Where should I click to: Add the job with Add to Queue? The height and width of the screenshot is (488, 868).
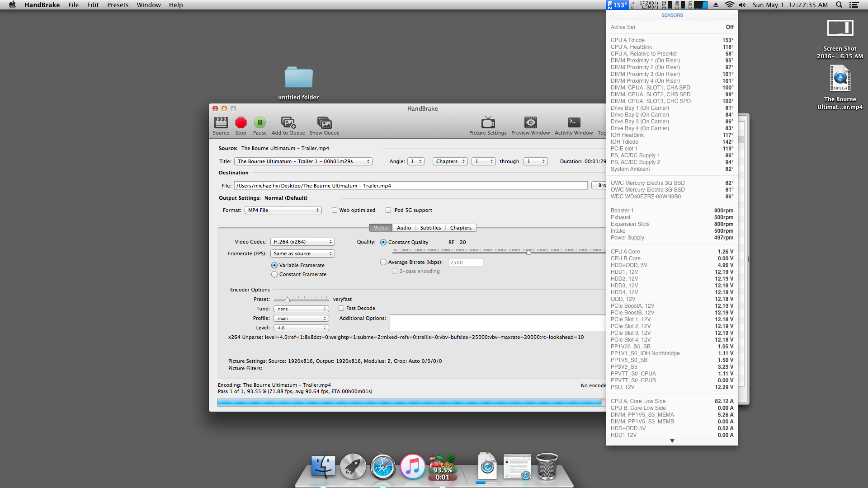pos(288,126)
